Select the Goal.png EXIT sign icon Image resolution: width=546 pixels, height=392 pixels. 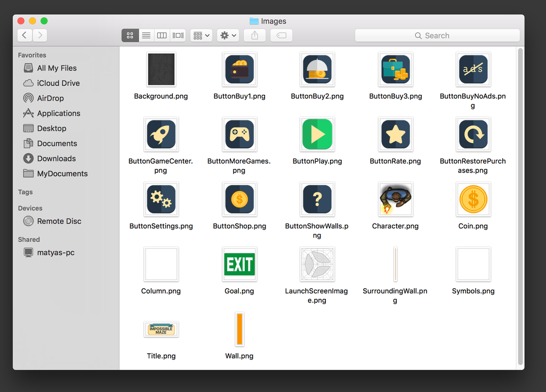pyautogui.click(x=239, y=264)
